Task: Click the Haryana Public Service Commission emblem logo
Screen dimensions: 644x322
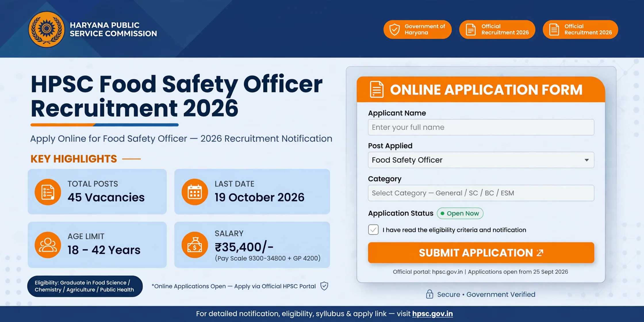Action: (x=46, y=29)
